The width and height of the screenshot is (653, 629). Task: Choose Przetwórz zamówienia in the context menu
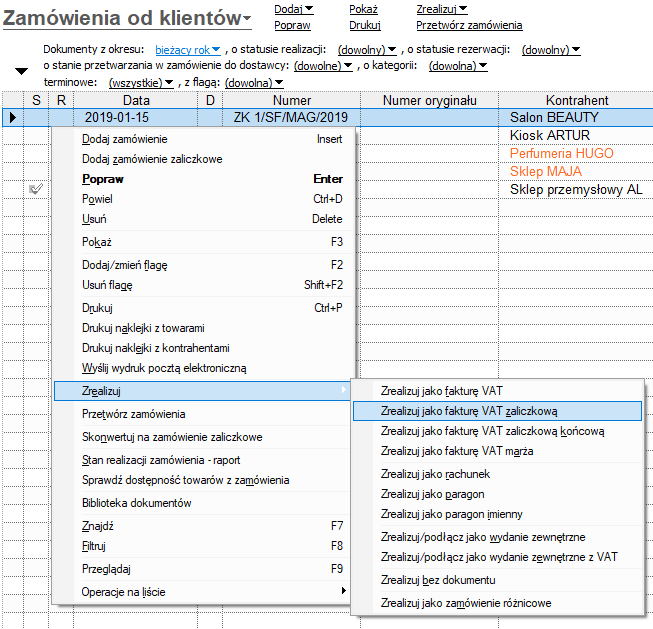coord(202,414)
